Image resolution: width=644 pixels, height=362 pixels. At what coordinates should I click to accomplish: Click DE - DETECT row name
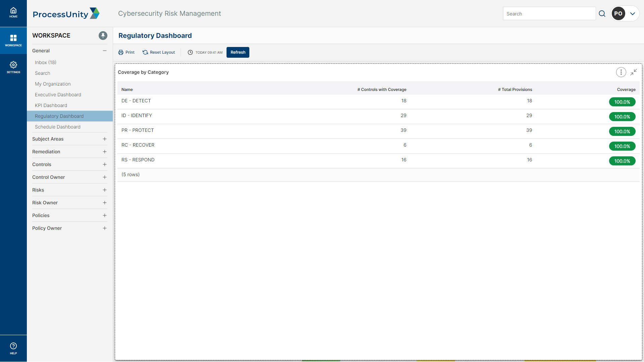[136, 101]
